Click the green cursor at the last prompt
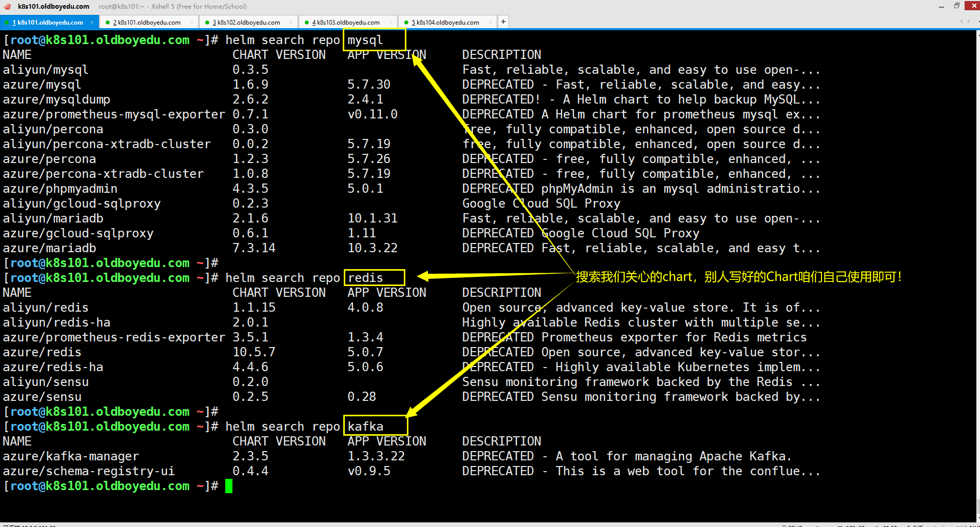 point(229,486)
